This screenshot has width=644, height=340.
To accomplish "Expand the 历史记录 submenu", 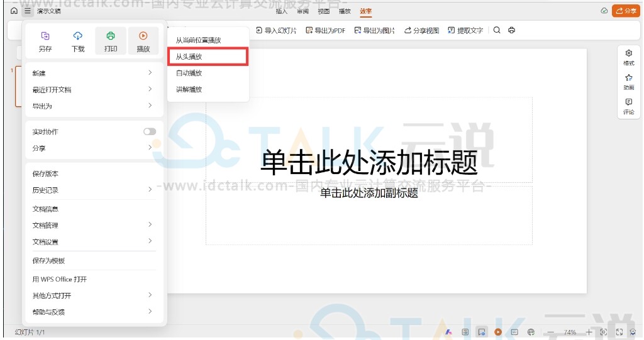I will 94,190.
